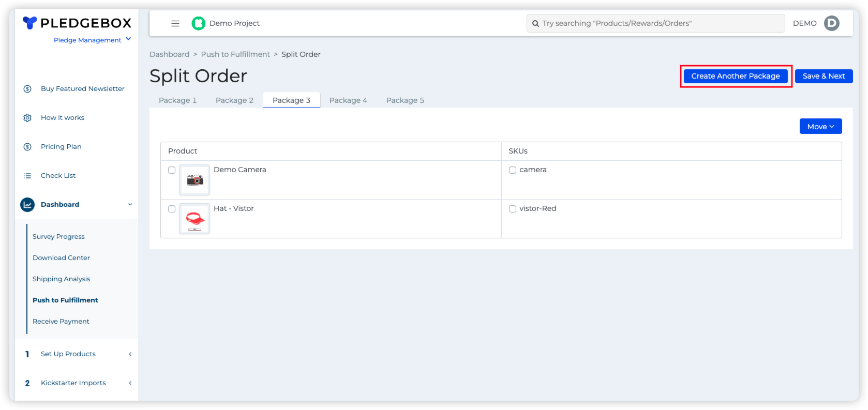
Task: Open Download Center in sidebar
Action: [61, 258]
